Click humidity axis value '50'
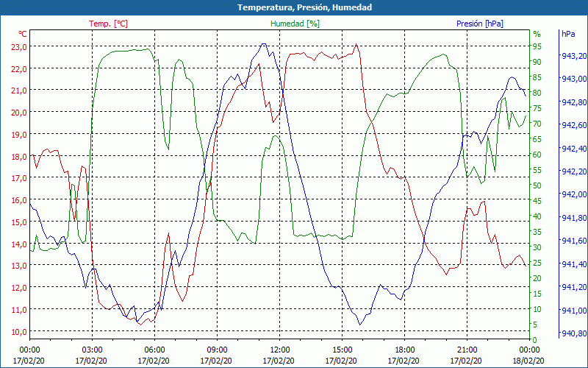 (537, 185)
